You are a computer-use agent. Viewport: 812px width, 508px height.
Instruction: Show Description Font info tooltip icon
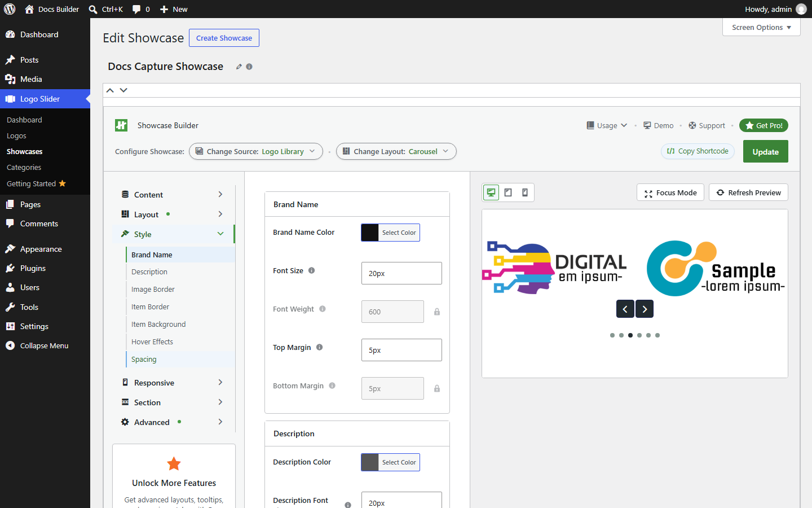pos(348,505)
